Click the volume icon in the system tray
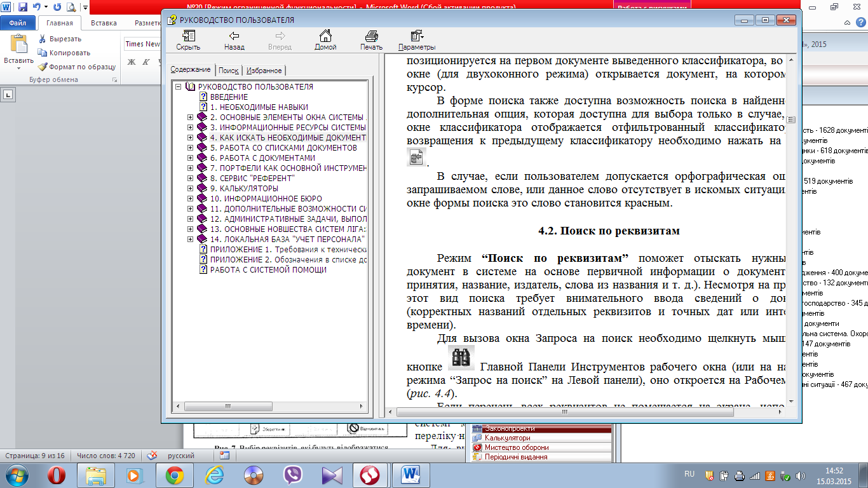The width and height of the screenshot is (868, 488). tap(800, 475)
